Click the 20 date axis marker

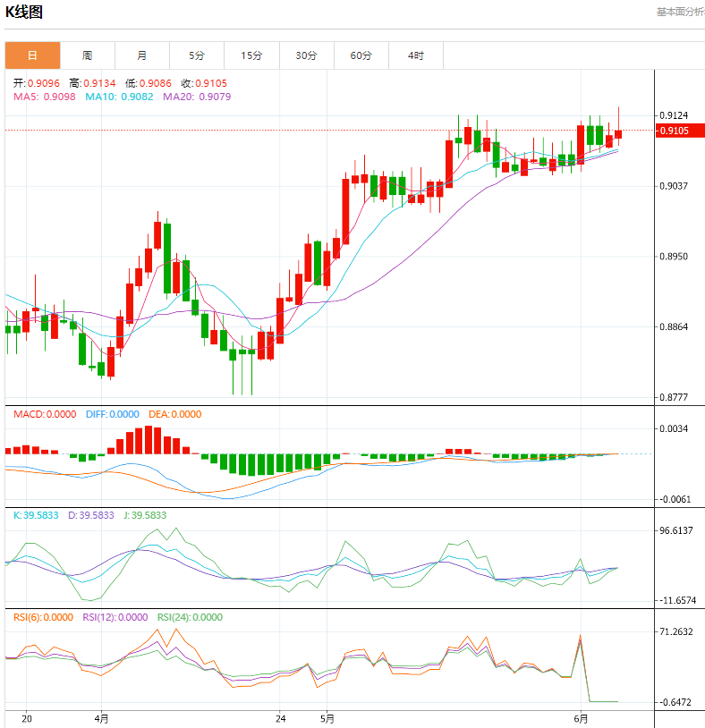pyautogui.click(x=27, y=719)
